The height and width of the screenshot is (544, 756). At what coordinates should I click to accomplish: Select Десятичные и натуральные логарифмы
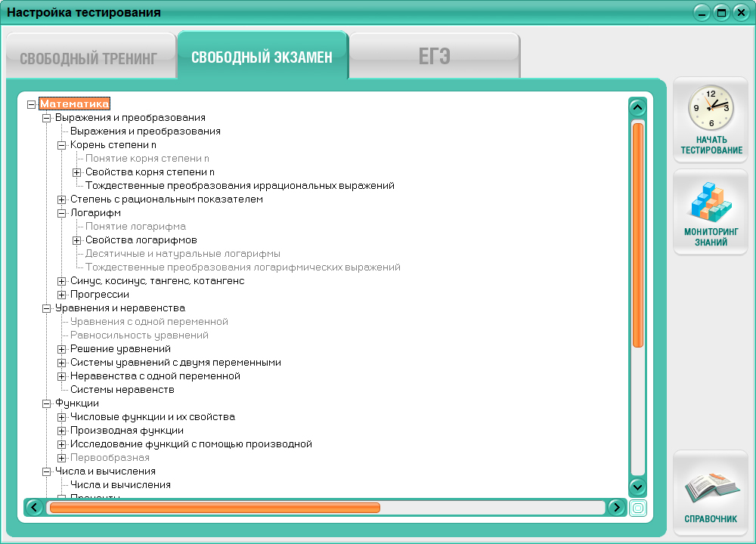tap(183, 253)
